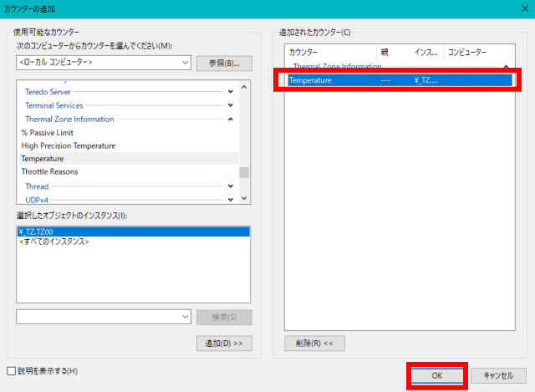Screen dimensions: 535x392
Task: Select the High Precision Temperature counter
Action: coord(69,145)
